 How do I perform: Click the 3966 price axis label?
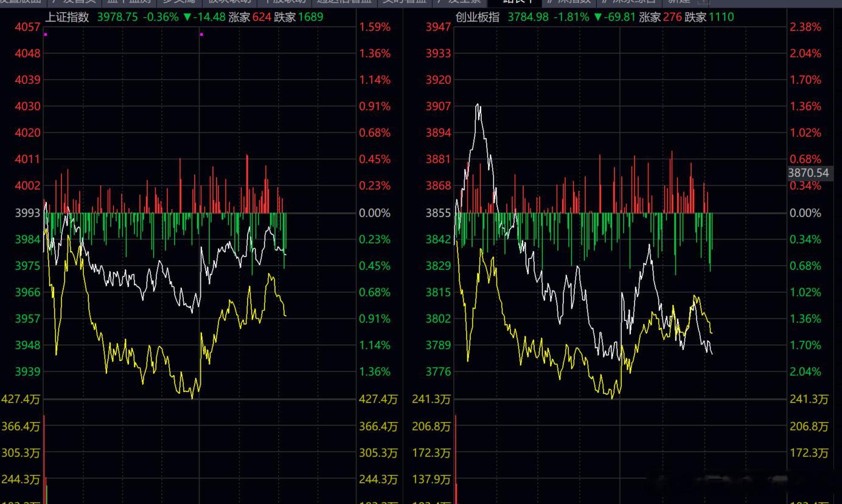tap(27, 292)
